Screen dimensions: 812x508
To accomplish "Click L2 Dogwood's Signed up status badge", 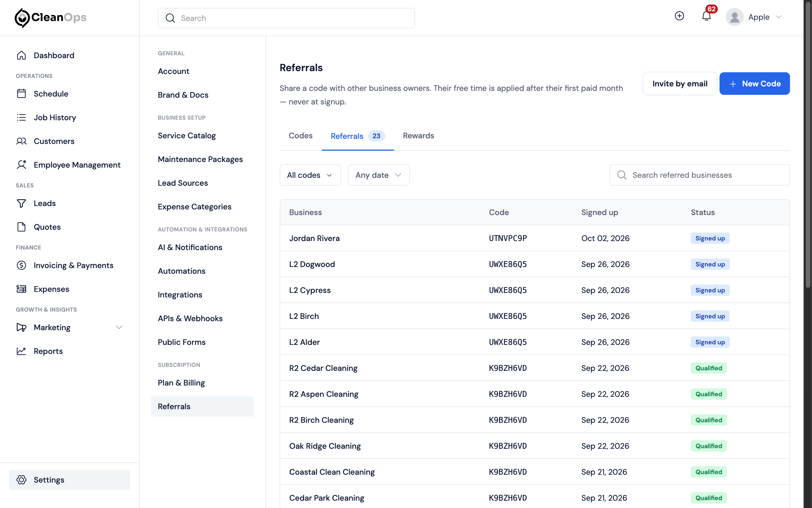I will coord(710,264).
